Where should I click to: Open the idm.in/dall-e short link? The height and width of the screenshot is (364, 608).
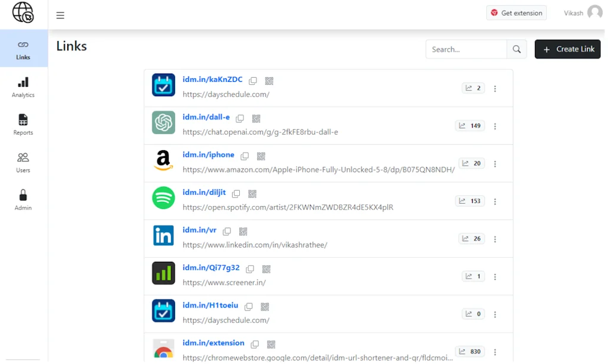(x=205, y=116)
